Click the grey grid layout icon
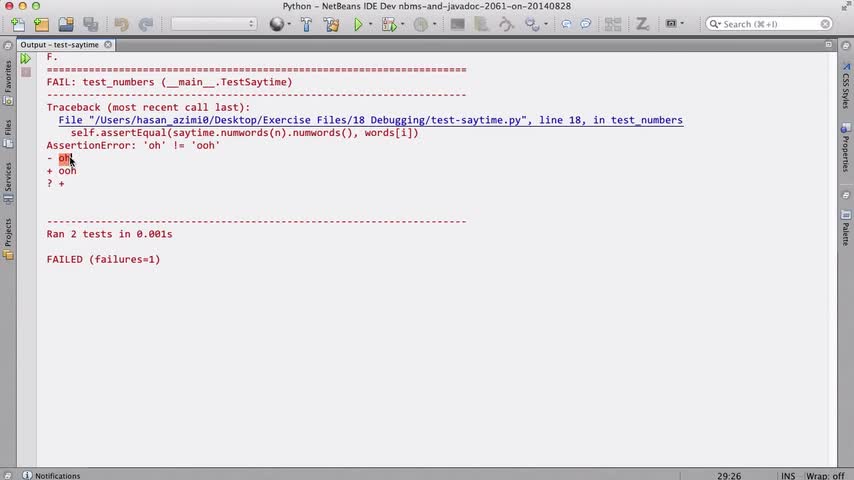Screen dimensions: 854x480 613,24
